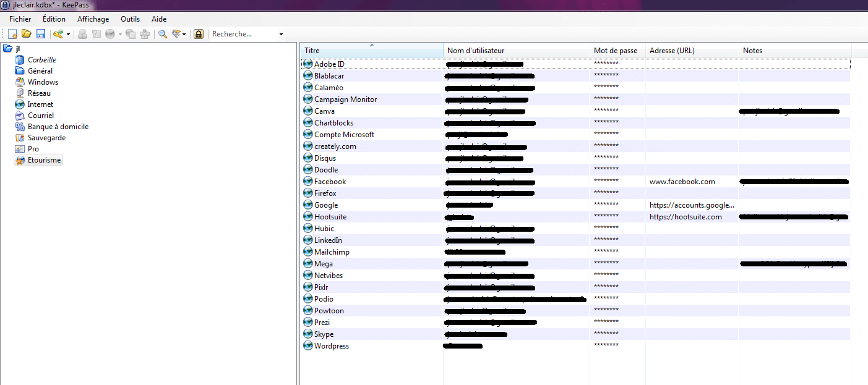Click the globe icon of the Canva entry
Image resolution: width=868 pixels, height=385 pixels.
click(x=307, y=111)
